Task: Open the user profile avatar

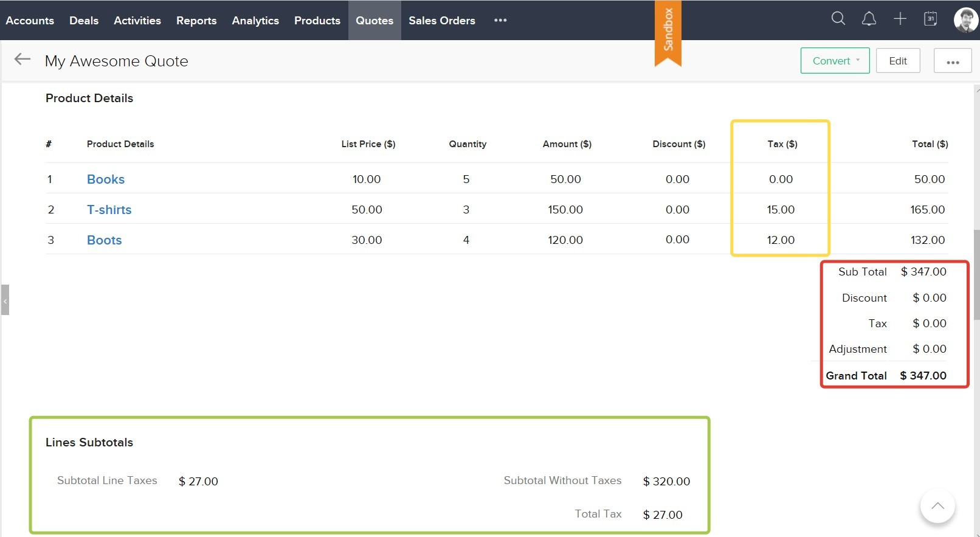Action: coord(966,19)
